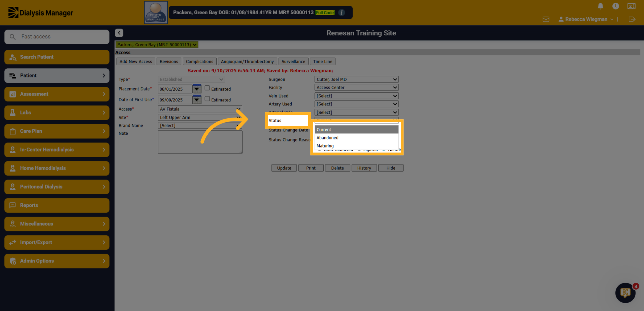Expand the Patient sidebar menu

pos(57,75)
